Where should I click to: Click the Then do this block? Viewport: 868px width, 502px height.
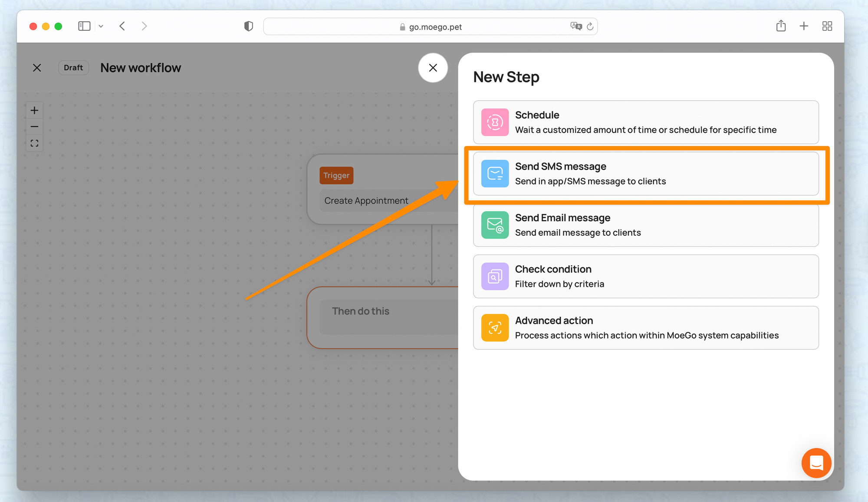pos(382,317)
